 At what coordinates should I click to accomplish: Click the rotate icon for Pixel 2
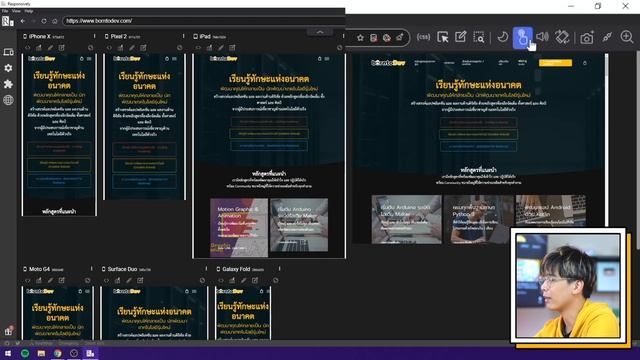(180, 48)
